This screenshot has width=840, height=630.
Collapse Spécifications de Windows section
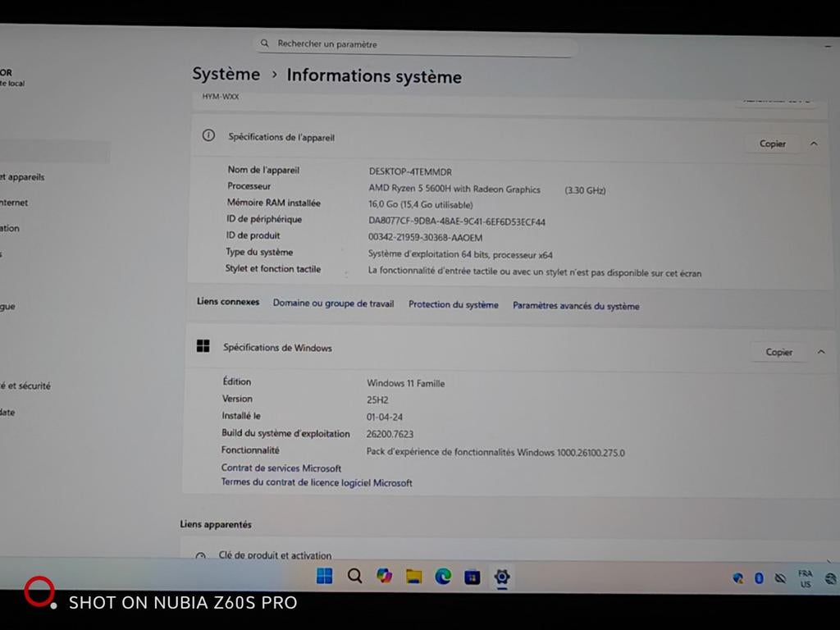(820, 352)
